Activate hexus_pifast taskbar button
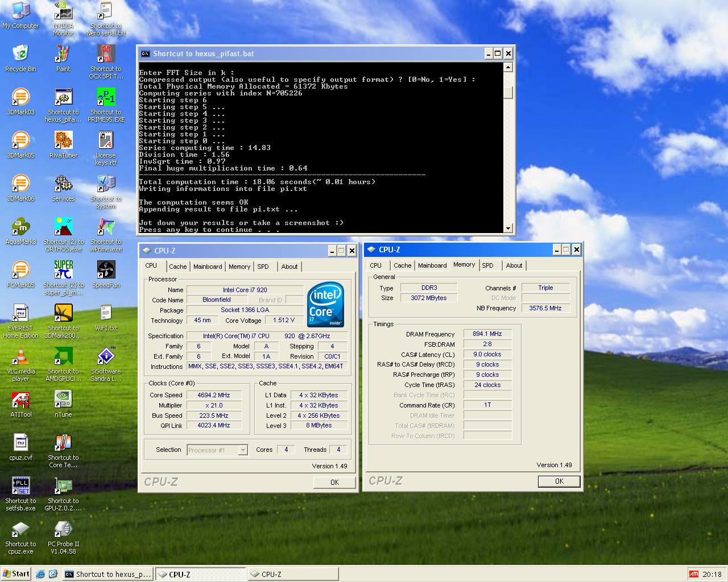This screenshot has height=582, width=728. click(x=107, y=574)
